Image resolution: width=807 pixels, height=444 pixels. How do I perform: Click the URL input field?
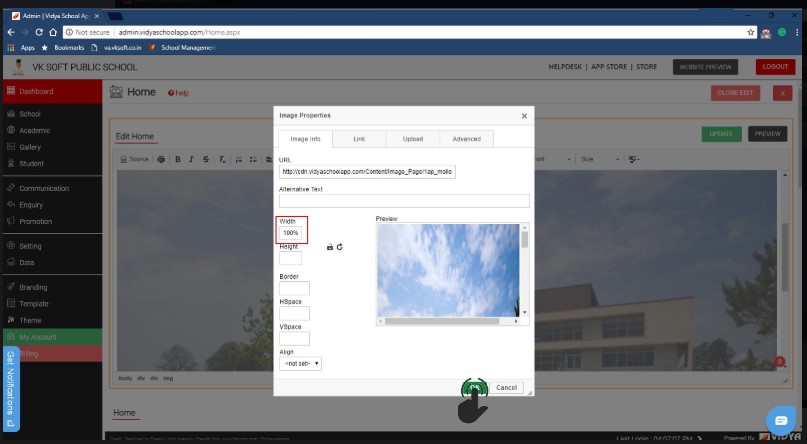pos(367,172)
